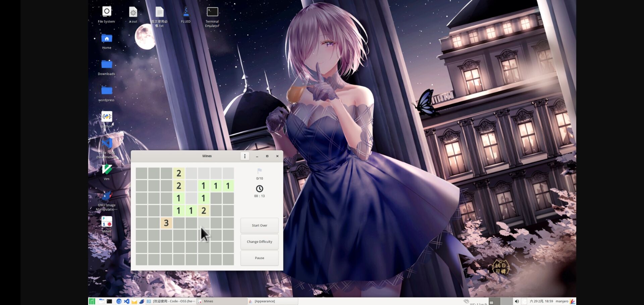Screen dimensions: 644x305
Task: Launch Vim from the desktop
Action: click(107, 172)
